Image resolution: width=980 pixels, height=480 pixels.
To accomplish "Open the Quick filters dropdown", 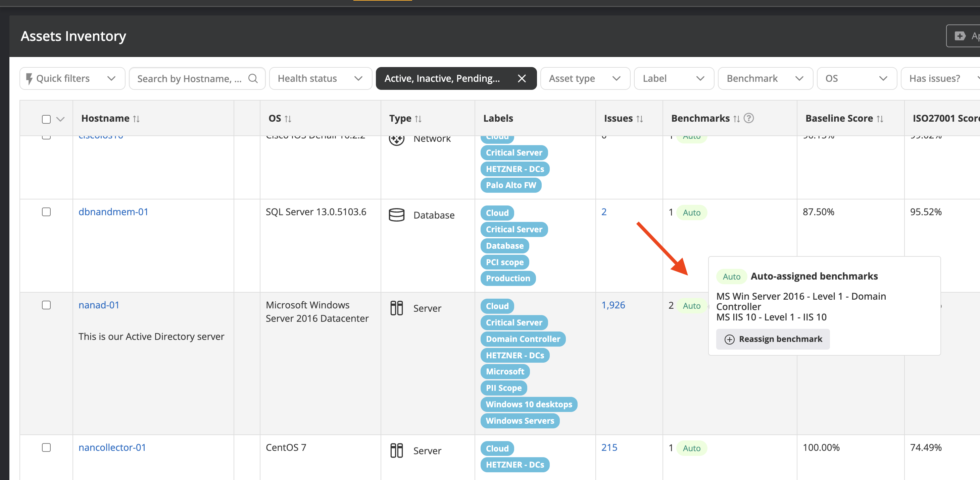I will 72,78.
